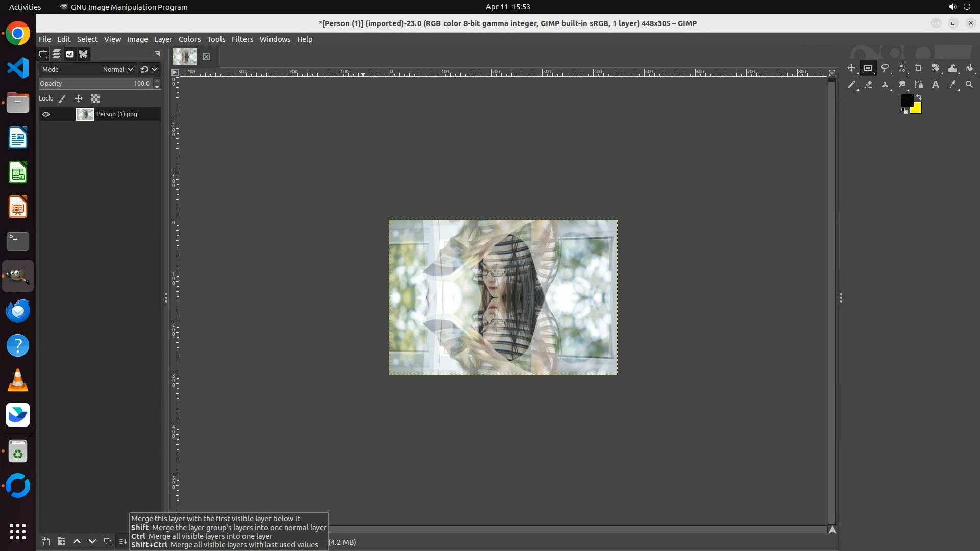The image size is (980, 551).
Task: Select the Color Picker eyedropper tool
Action: point(952,85)
